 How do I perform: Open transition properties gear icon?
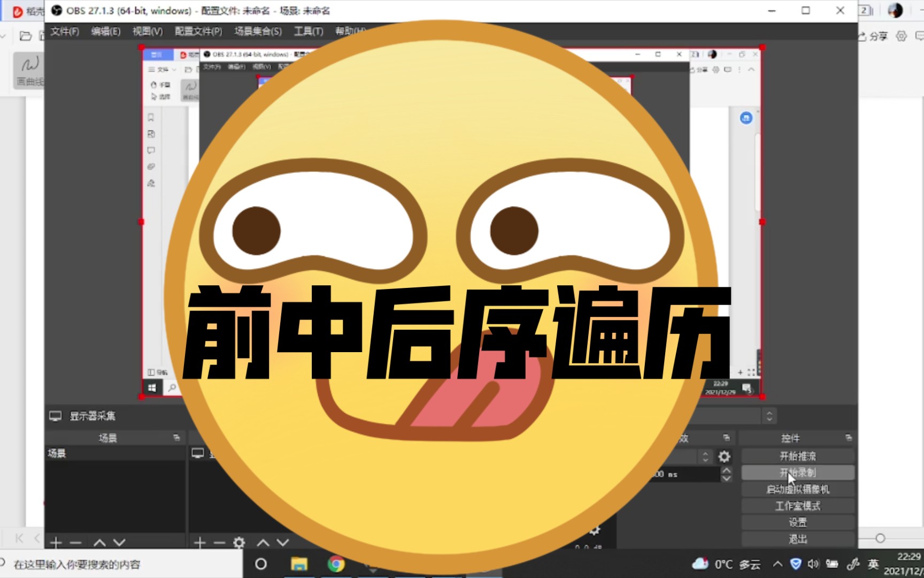tap(724, 457)
